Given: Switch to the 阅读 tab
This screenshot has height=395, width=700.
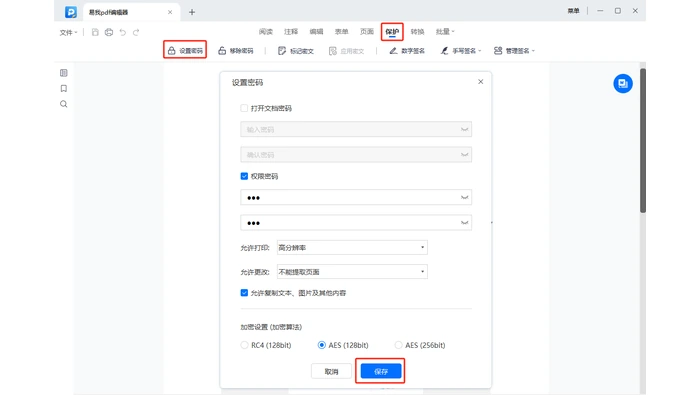Looking at the screenshot, I should point(266,31).
